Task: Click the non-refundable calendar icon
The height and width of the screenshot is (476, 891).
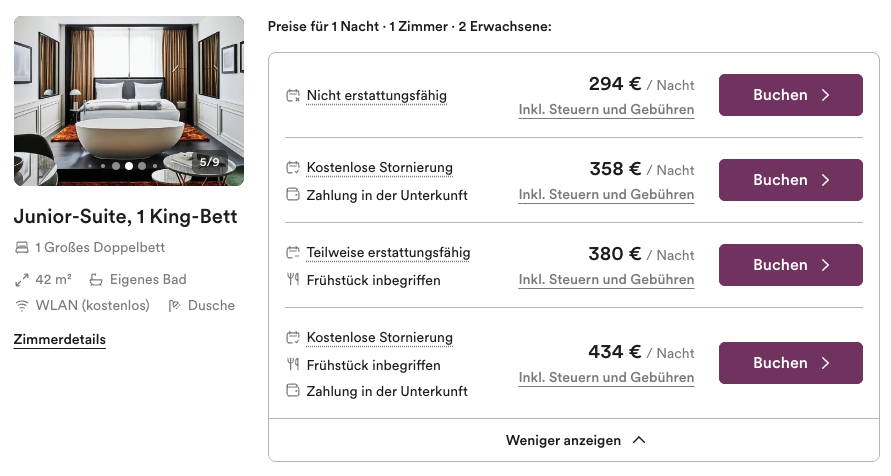Action: [x=293, y=96]
